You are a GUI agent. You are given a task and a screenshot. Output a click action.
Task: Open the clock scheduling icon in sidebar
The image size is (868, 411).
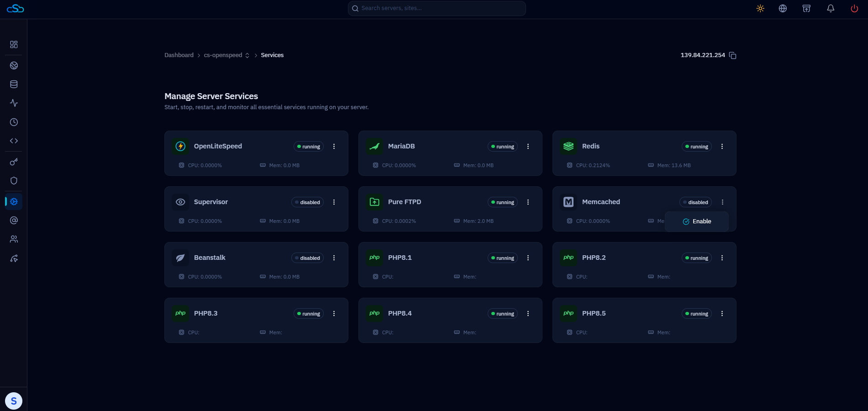14,122
